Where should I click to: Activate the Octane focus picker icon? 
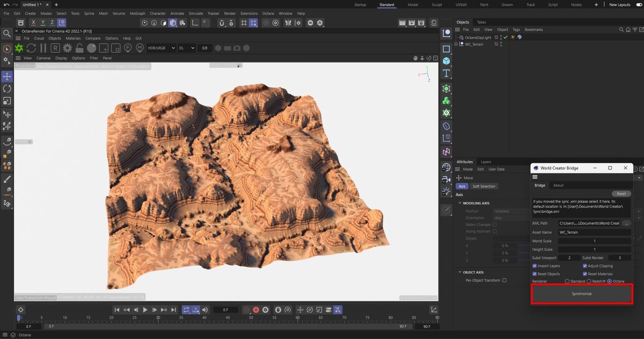point(128,48)
